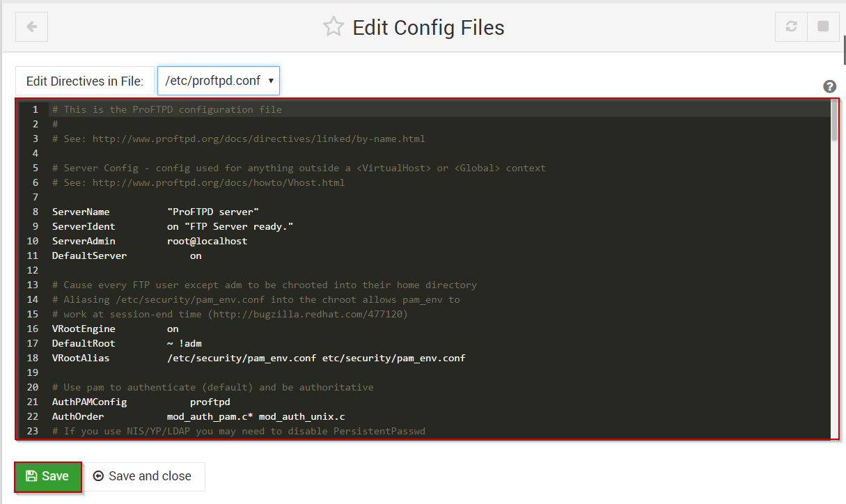Click the by-name.html URL comment line
Viewport: 846px width, 504px height.
[239, 139]
